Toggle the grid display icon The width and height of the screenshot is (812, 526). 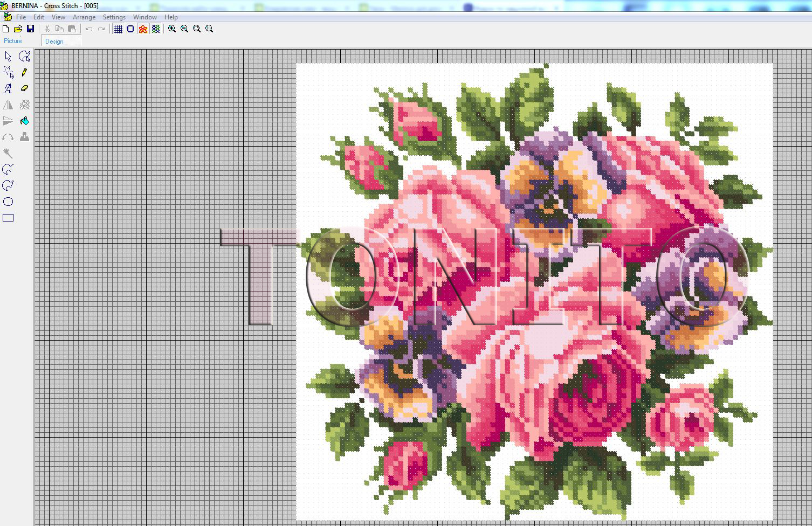(x=118, y=29)
